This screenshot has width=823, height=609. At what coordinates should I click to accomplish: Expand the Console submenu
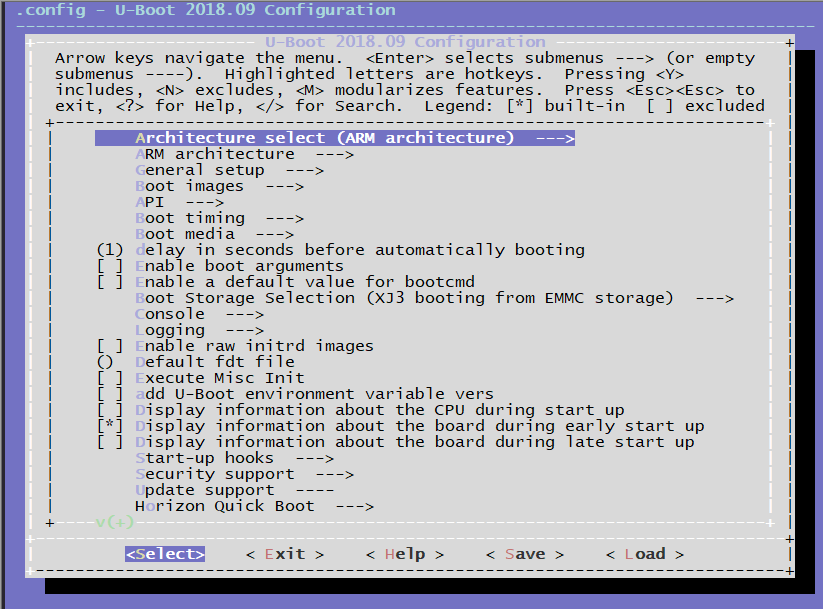[x=199, y=314]
